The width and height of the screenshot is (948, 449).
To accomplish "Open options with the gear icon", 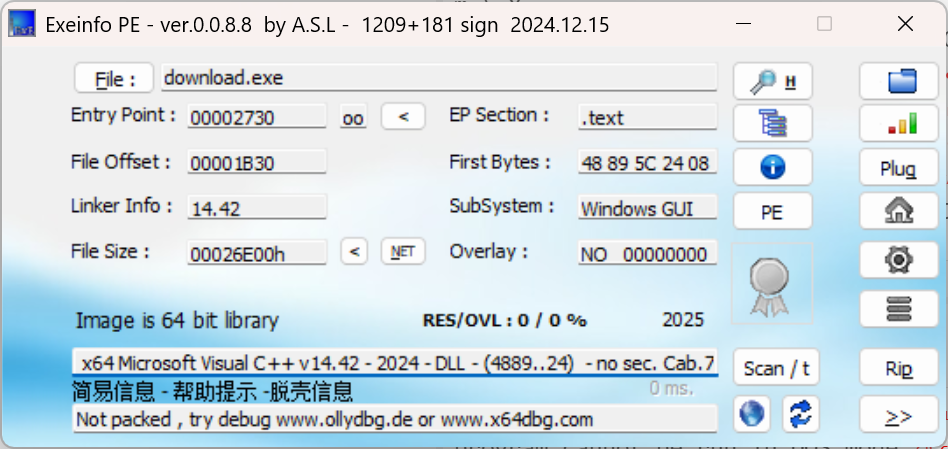I will (898, 260).
